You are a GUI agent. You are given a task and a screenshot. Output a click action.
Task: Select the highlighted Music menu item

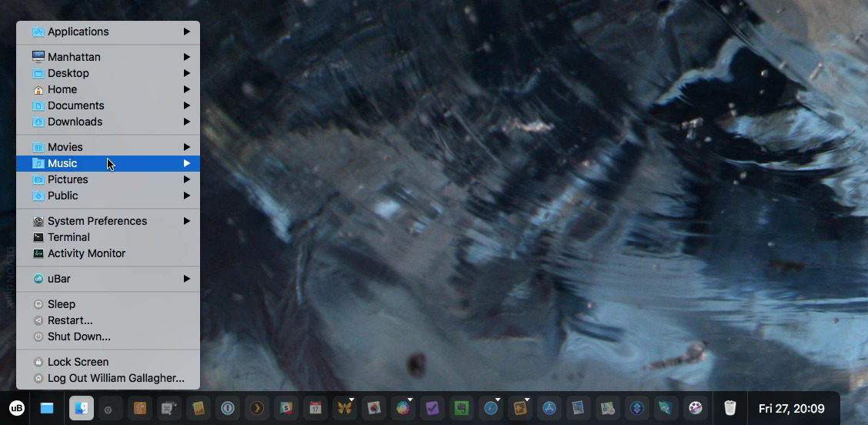tap(108, 163)
